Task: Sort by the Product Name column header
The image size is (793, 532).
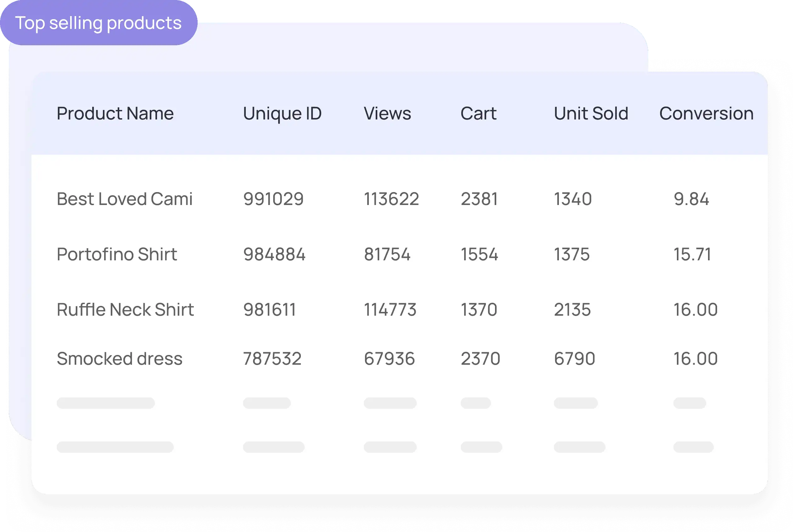Action: pos(115,113)
